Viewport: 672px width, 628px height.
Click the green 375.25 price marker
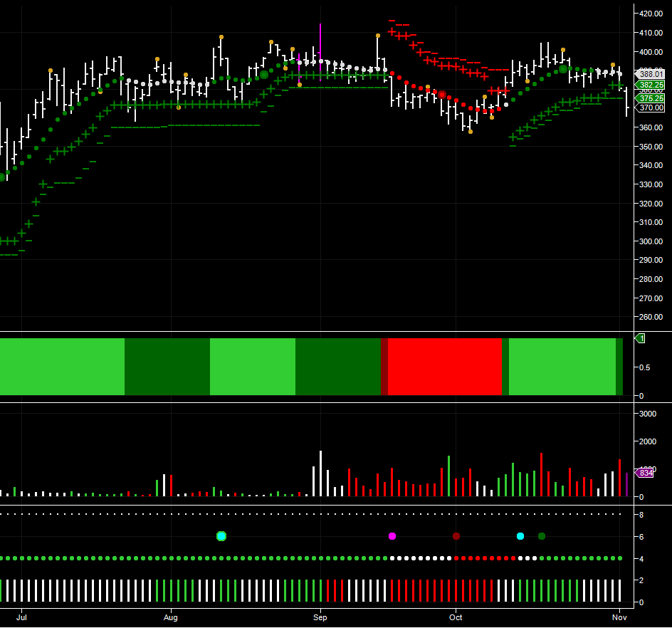point(650,98)
